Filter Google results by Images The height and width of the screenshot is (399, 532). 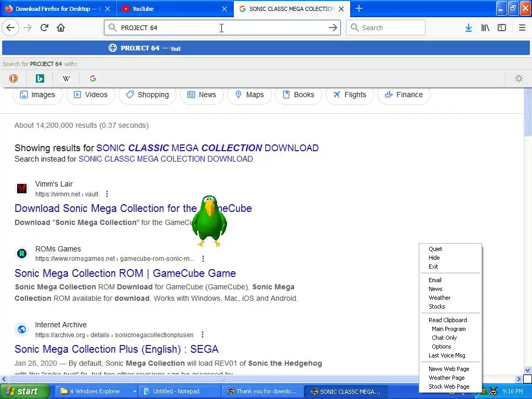click(x=37, y=95)
